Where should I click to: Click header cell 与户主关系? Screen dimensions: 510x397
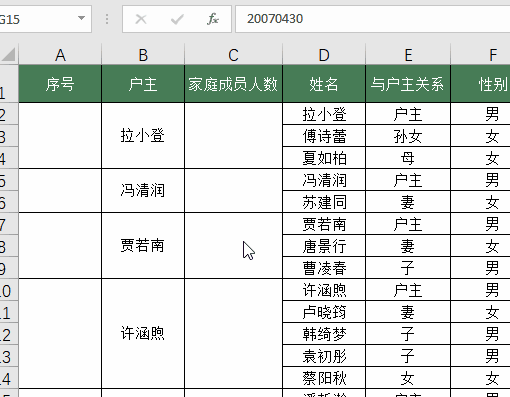pos(408,84)
